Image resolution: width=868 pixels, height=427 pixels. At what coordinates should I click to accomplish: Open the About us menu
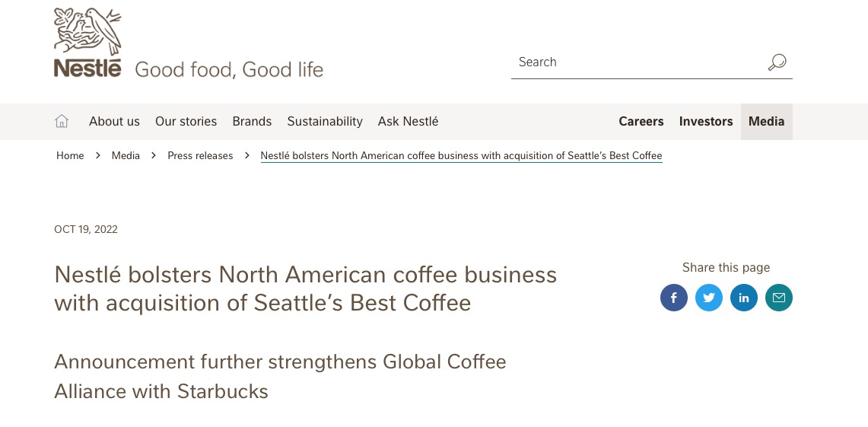115,121
